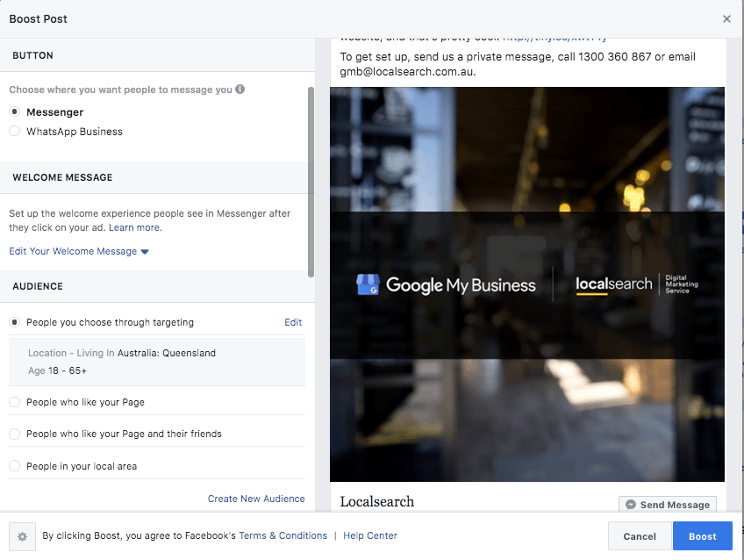The width and height of the screenshot is (744, 560).
Task: Click the gmb@localsearch.com.au email text
Action: (x=406, y=72)
